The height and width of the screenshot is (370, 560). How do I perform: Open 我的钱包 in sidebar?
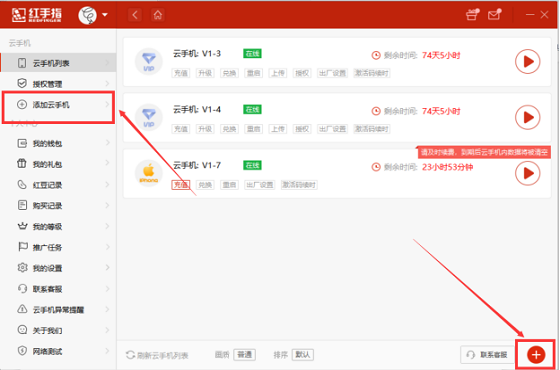(58, 144)
